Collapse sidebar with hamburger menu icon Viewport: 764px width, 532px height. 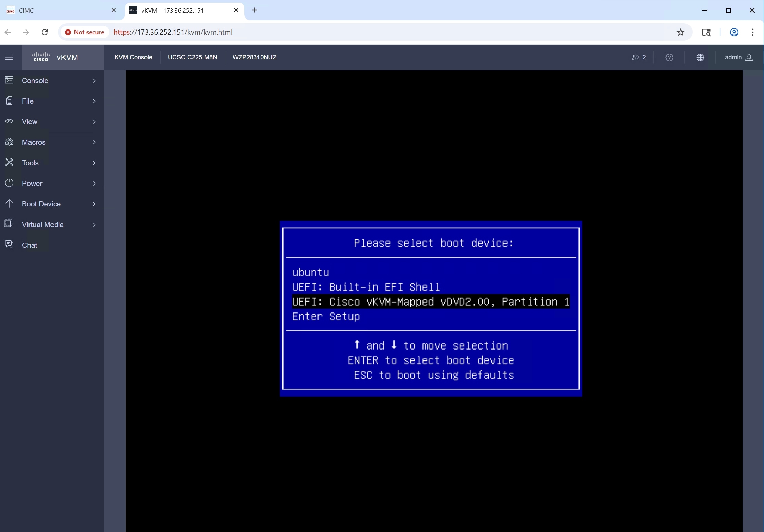[9, 57]
